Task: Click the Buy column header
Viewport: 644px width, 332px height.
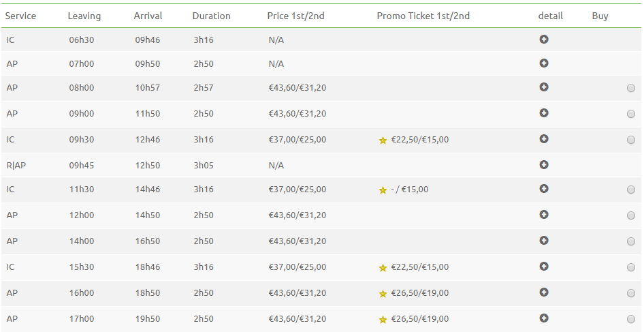Action: pos(600,16)
